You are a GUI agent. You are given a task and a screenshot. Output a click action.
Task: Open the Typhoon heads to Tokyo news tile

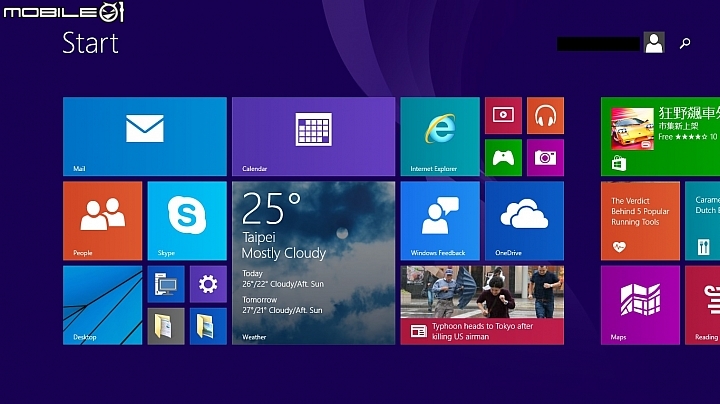[482, 305]
